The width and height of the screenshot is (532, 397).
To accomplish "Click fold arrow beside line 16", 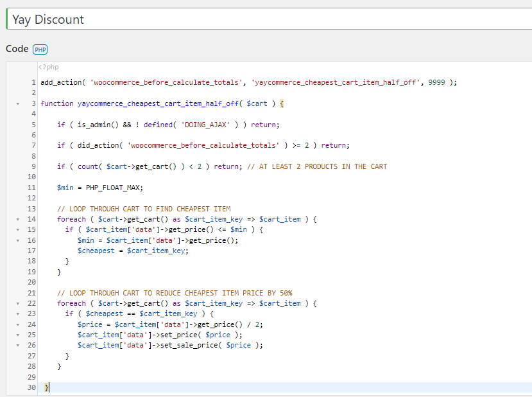I will (x=18, y=241).
